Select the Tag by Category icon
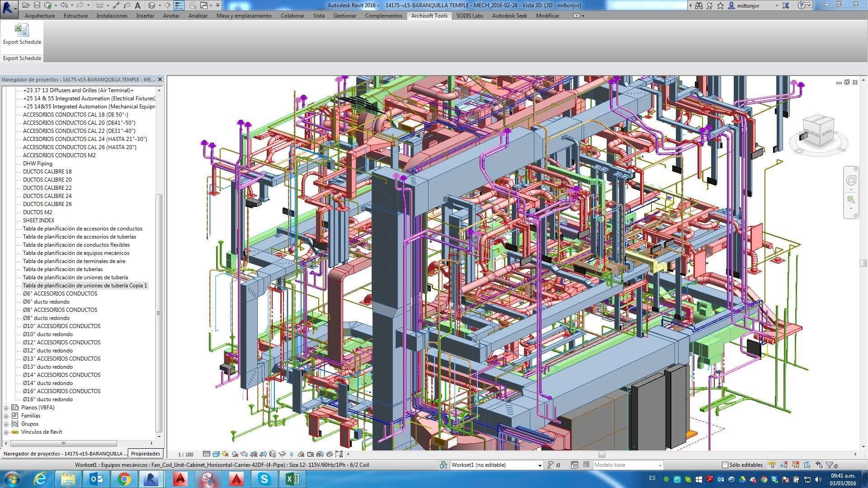 [x=127, y=5]
